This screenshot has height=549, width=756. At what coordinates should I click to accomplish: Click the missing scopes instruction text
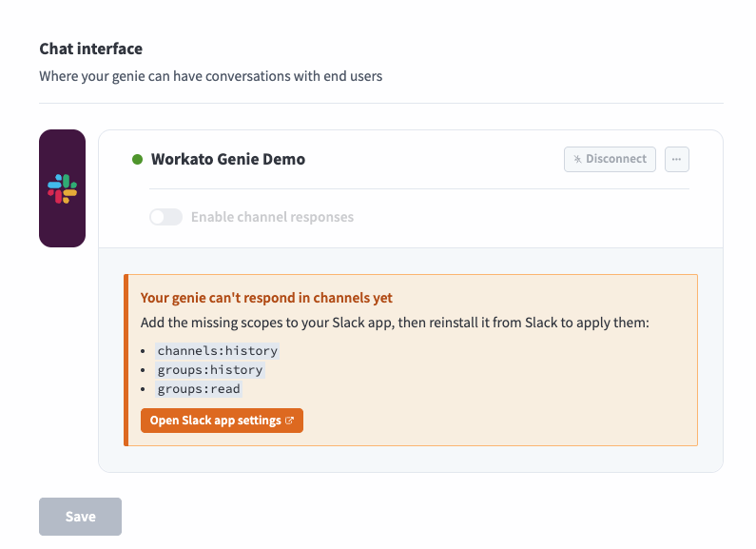(x=395, y=323)
